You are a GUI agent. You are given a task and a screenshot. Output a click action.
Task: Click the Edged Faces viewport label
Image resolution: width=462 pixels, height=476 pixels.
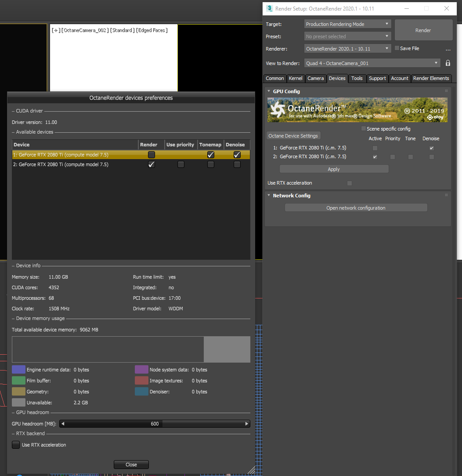click(x=152, y=30)
